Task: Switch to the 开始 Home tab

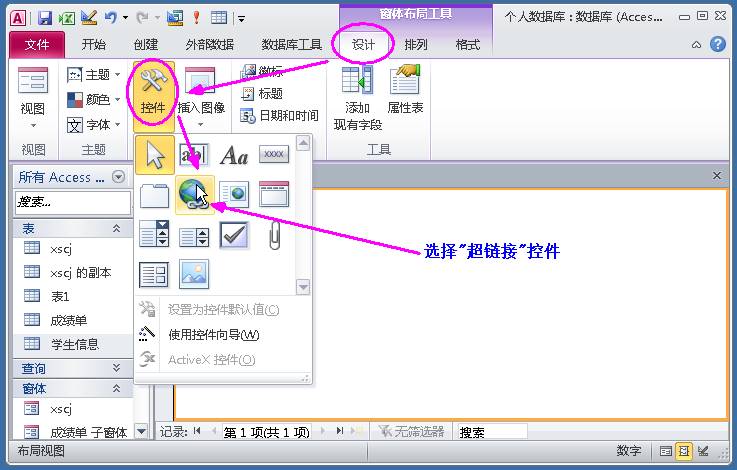Action: coord(94,45)
